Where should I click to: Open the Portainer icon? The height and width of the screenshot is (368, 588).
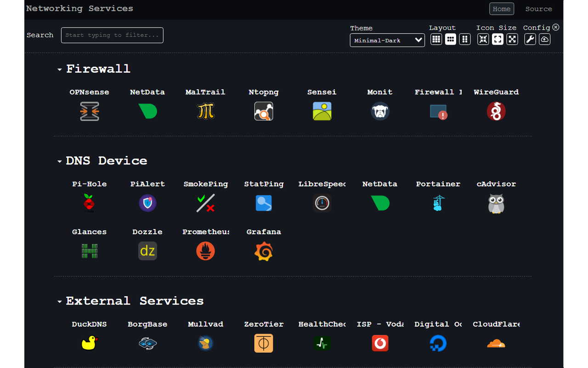click(x=438, y=203)
